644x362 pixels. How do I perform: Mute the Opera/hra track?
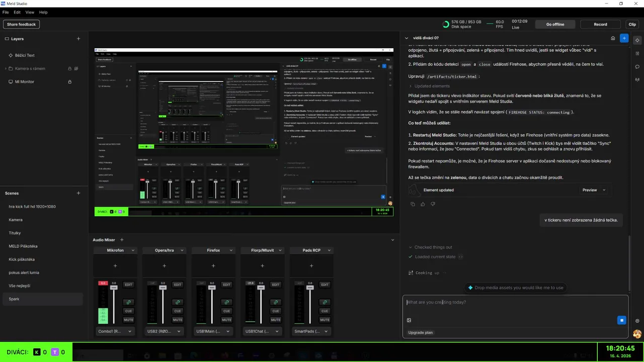tap(178, 320)
